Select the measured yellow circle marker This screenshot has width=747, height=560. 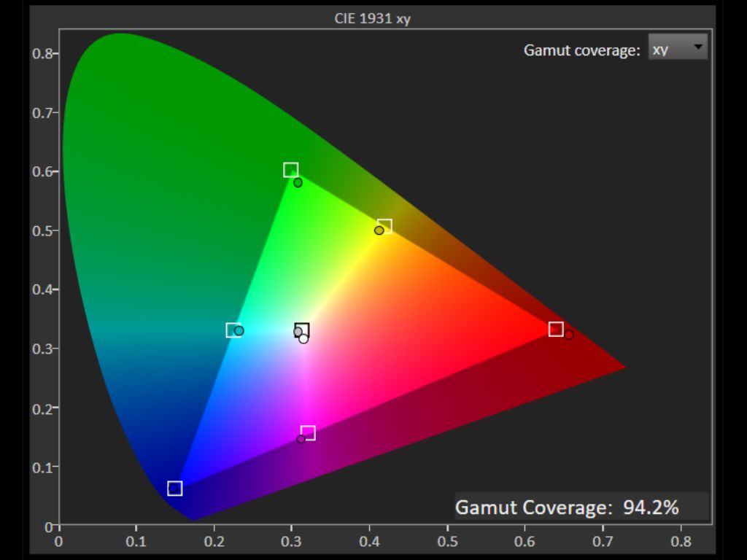click(379, 230)
